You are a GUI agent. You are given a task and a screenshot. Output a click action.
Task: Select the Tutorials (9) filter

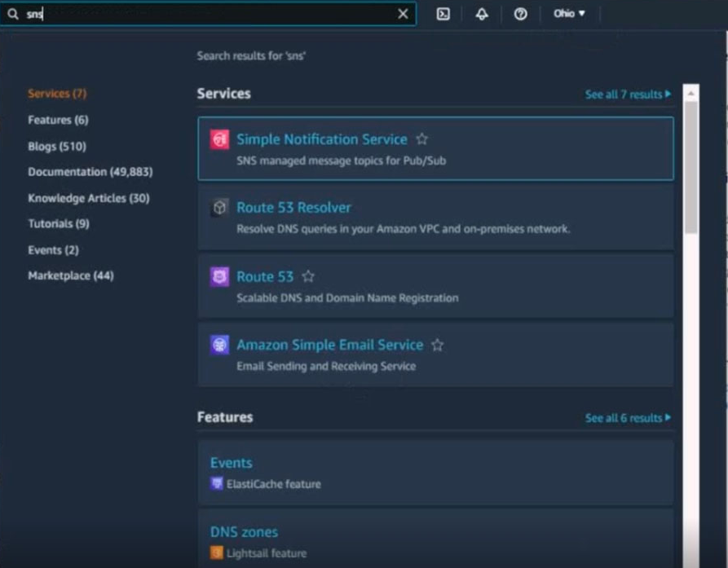[59, 223]
